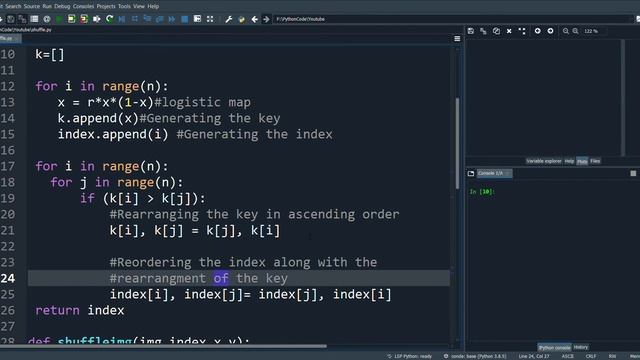Save plot icon in Plots pane
Viewport: 640px width, 360px height.
pos(471,31)
